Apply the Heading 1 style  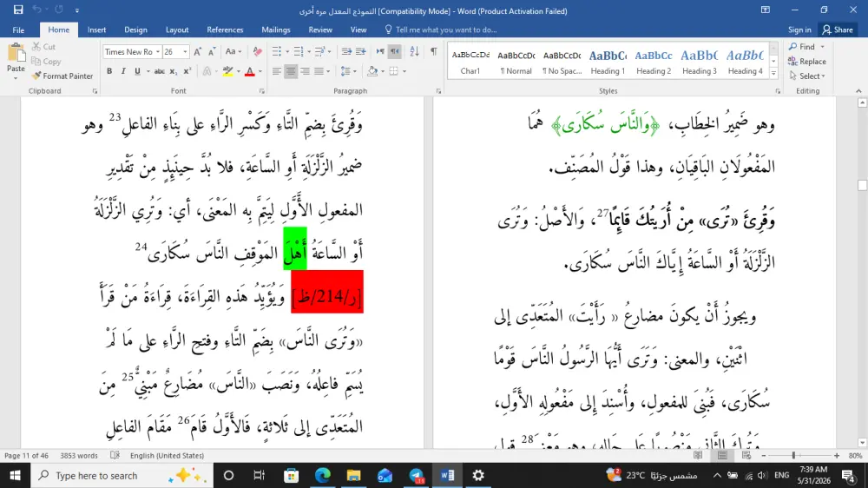click(608, 62)
